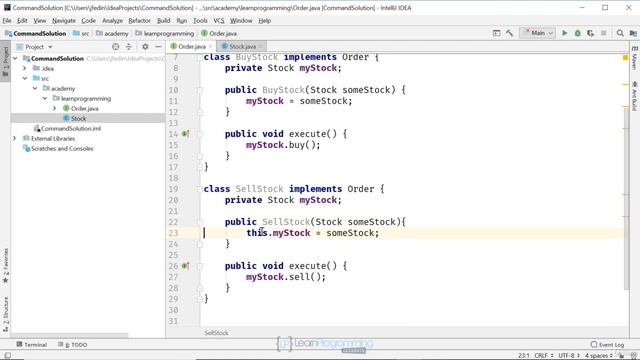This screenshot has width=640, height=360.
Task: Click line number 19 in gutter
Action: click(x=173, y=189)
